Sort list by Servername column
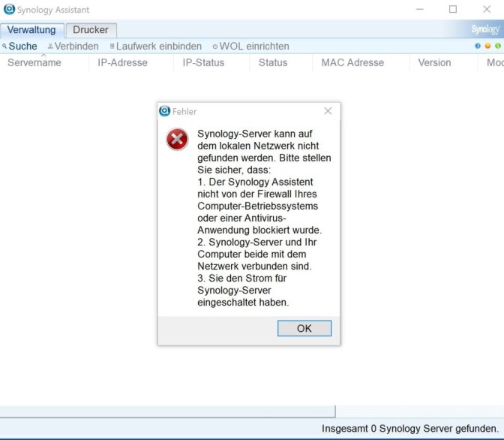Screen dimensions: 504x440 pos(34,62)
